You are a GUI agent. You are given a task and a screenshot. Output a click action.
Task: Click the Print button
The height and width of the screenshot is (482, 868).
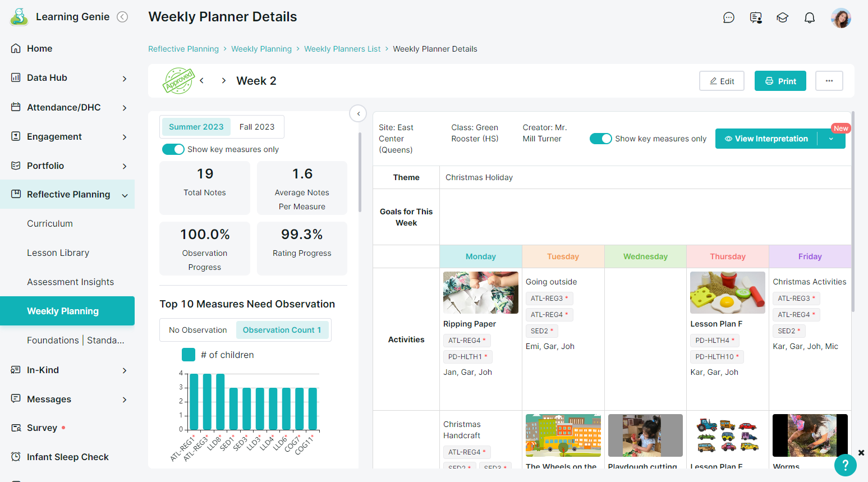pyautogui.click(x=780, y=81)
